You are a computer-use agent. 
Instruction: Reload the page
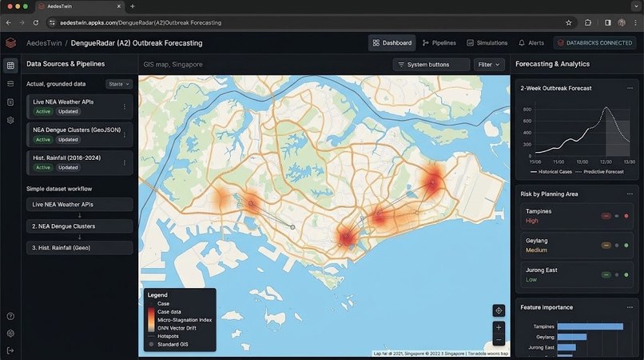[36, 22]
